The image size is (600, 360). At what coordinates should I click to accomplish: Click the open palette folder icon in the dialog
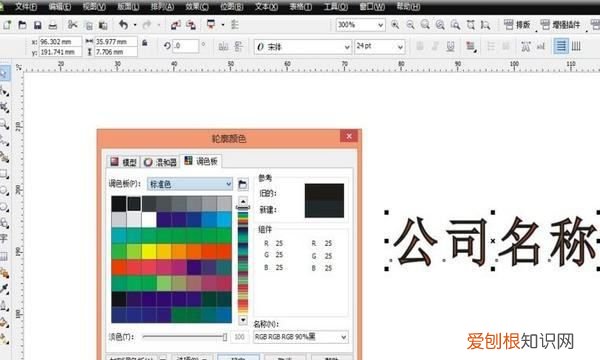click(243, 184)
